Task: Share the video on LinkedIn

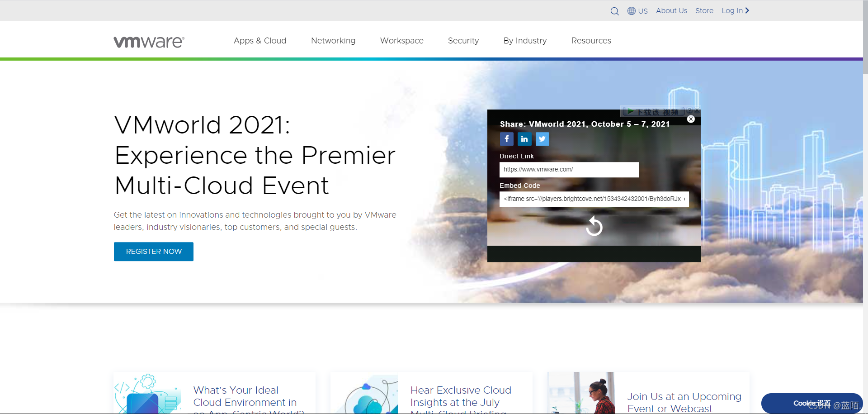Action: click(524, 139)
